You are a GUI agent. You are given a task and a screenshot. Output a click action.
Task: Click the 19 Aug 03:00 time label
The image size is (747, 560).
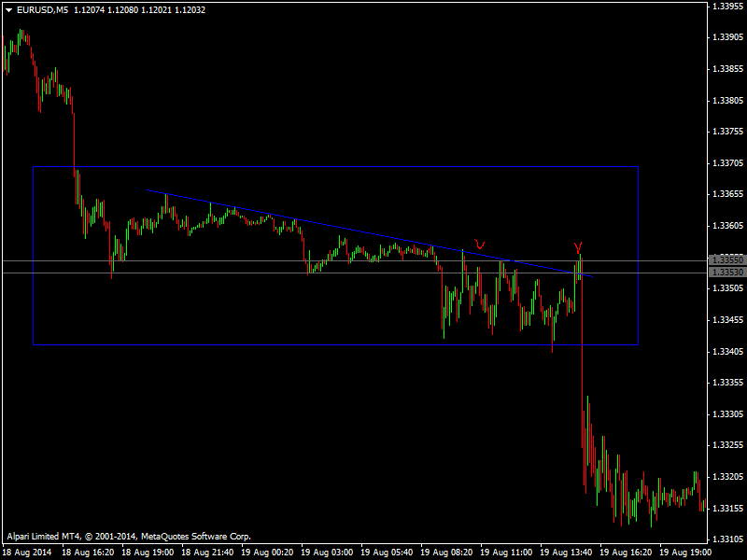(327, 553)
